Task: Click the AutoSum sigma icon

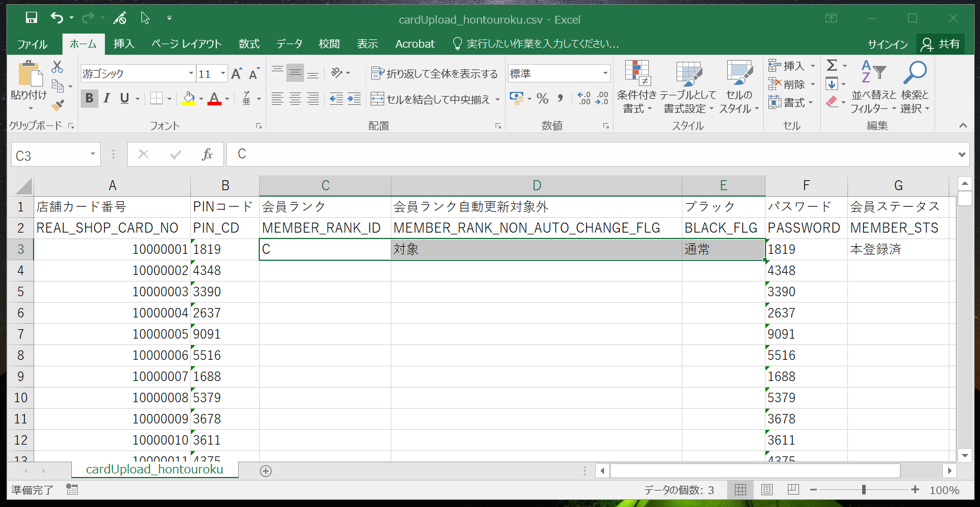Action: pos(831,65)
